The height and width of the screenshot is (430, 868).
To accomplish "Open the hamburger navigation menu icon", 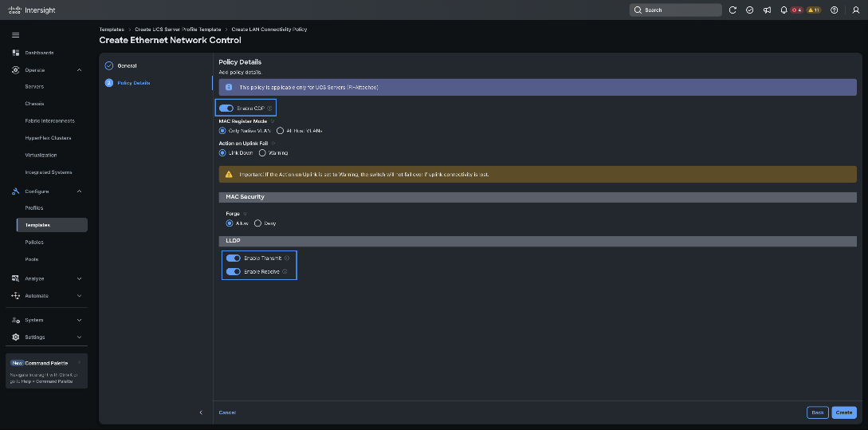I will (x=15, y=35).
